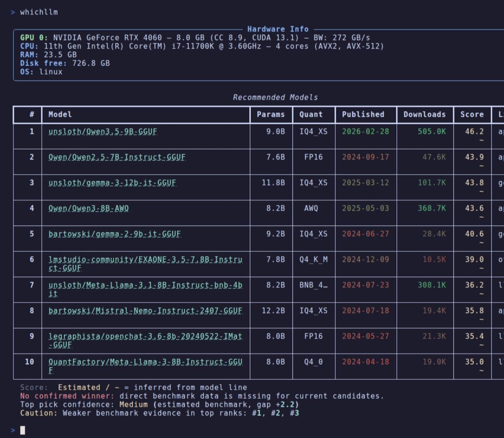504x438 pixels.
Task: Click the score 40.6
Action: tap(475, 234)
